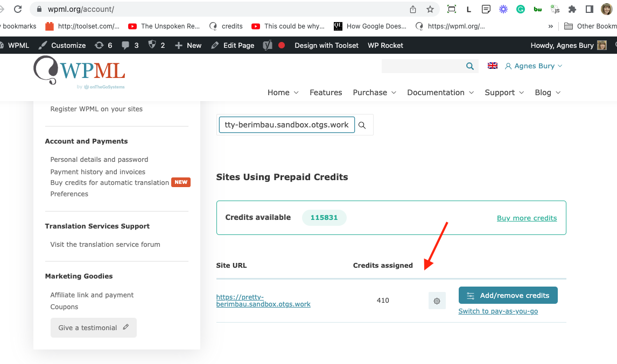Viewport: 617px width, 364px height.
Task: Toggle the browser side panel icon
Action: 589,9
